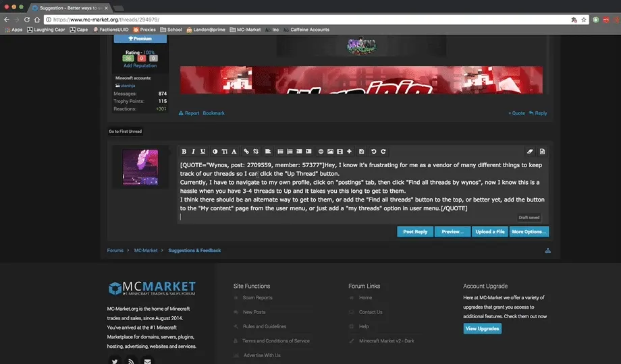Screen dimensions: 621x364
Task: Click the red signature banner image
Action: (361, 80)
